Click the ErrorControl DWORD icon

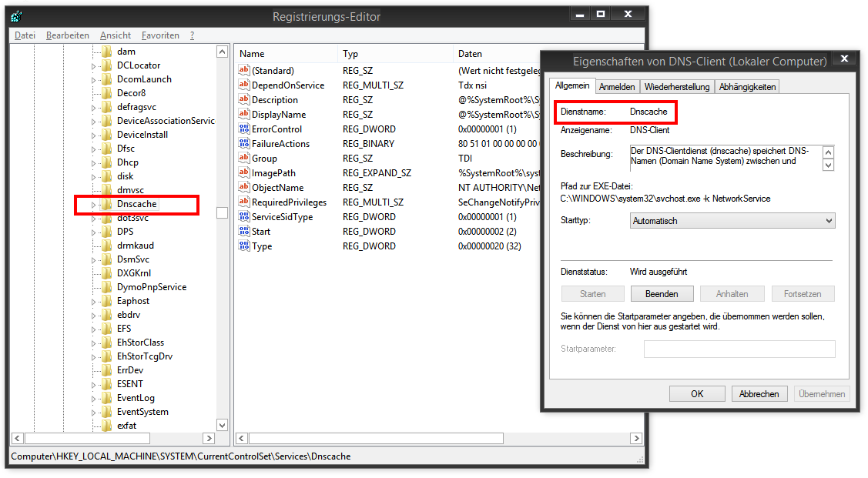click(244, 129)
